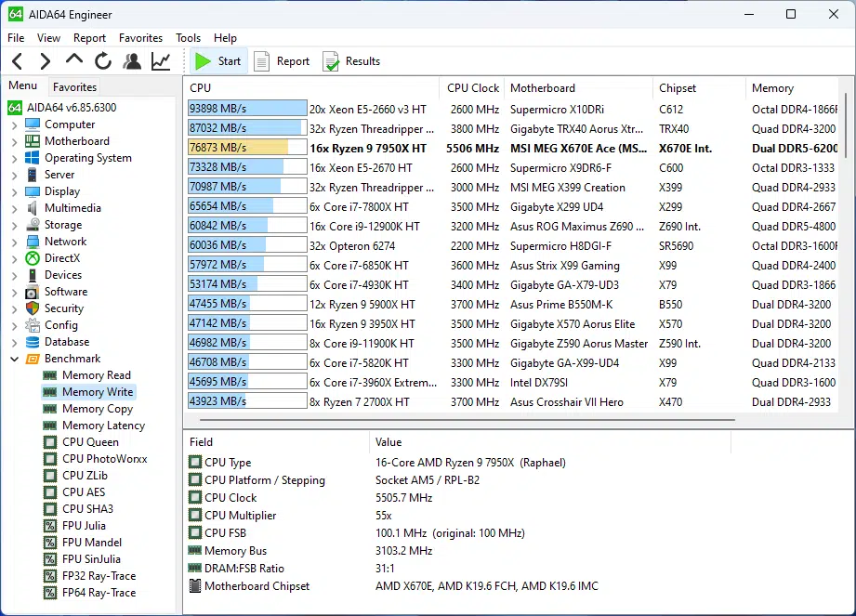The width and height of the screenshot is (856, 616).
Task: Open the Memory Copy benchmark
Action: [88, 409]
